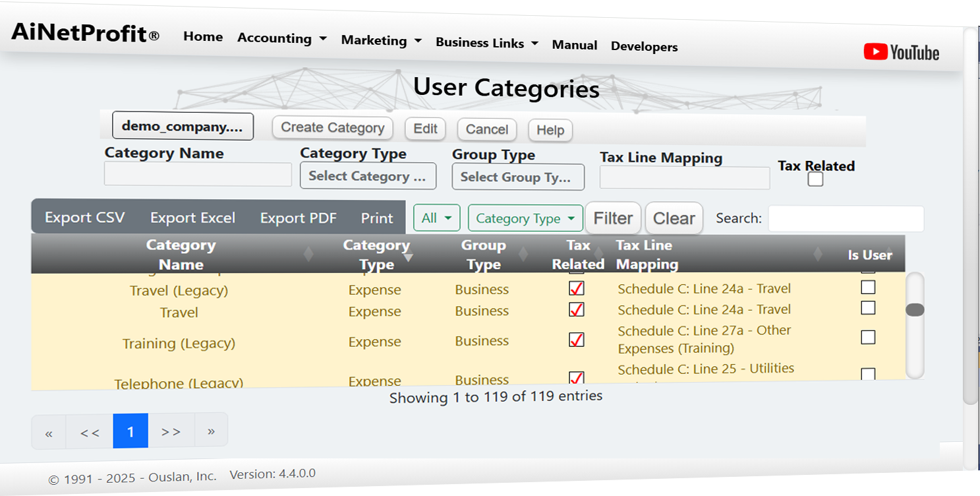This screenshot has width=980, height=496.
Task: Select page 1 in pagination
Action: tap(130, 431)
